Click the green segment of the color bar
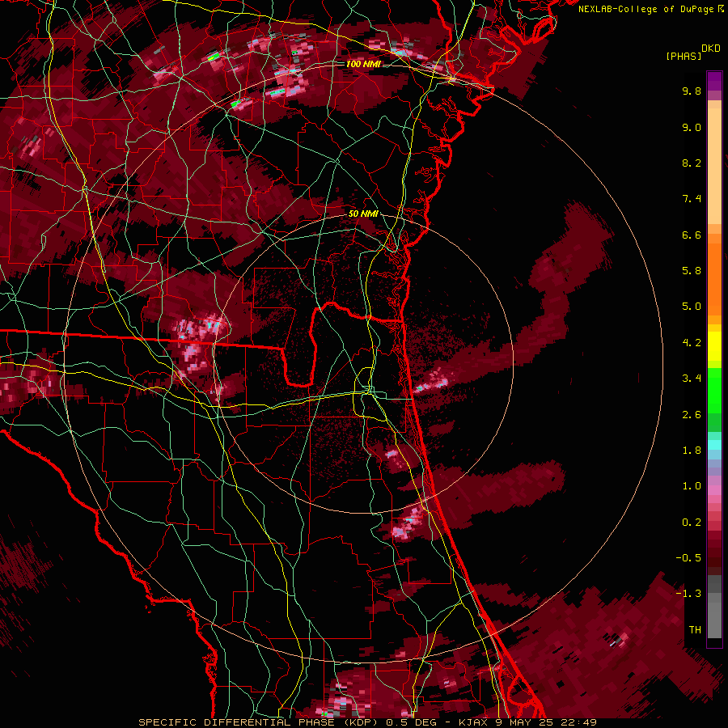This screenshot has width=728, height=728. click(x=714, y=390)
